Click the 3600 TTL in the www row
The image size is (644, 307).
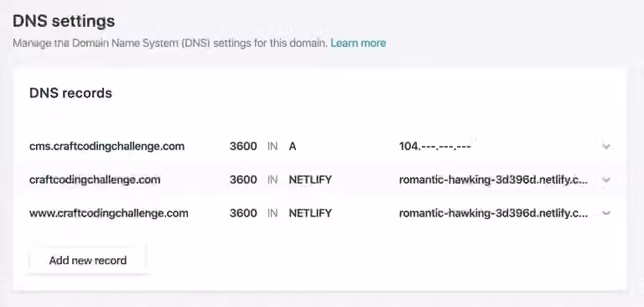click(243, 213)
